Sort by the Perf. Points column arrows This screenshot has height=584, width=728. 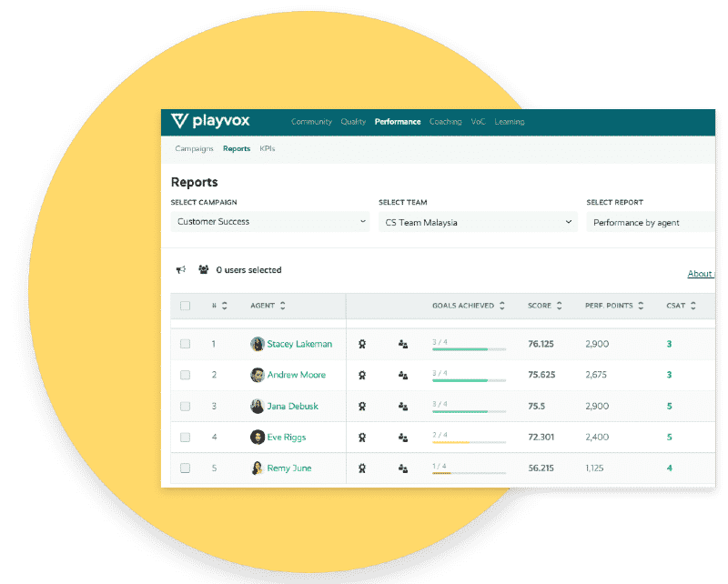[x=641, y=306]
